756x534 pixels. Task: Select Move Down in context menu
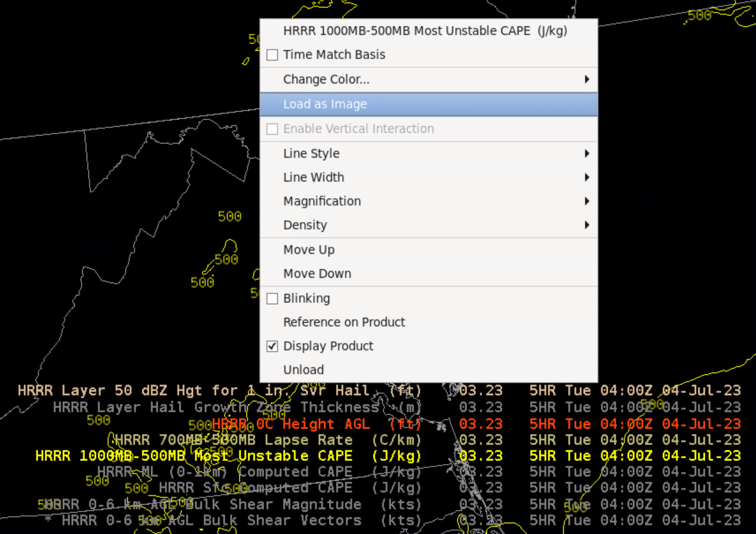[x=429, y=274]
